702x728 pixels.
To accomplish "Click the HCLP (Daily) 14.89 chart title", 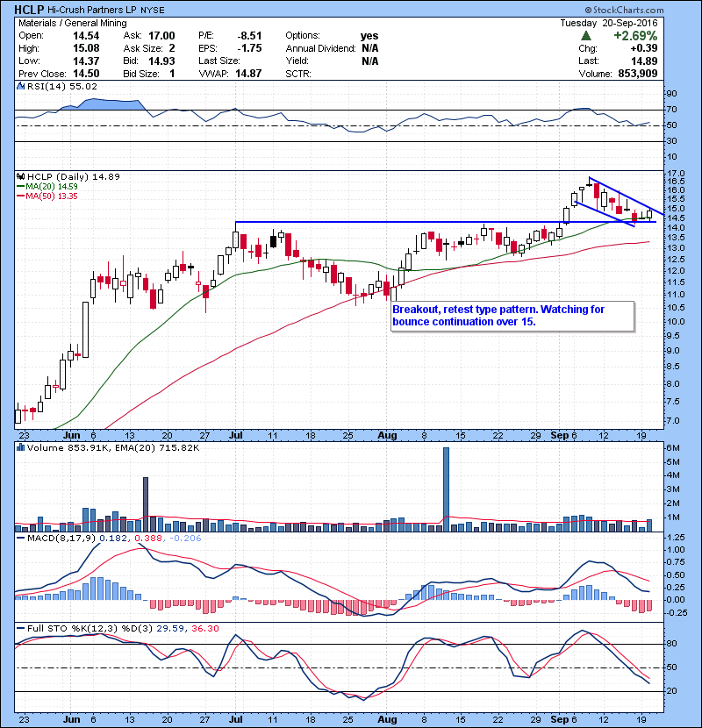I will tap(74, 176).
